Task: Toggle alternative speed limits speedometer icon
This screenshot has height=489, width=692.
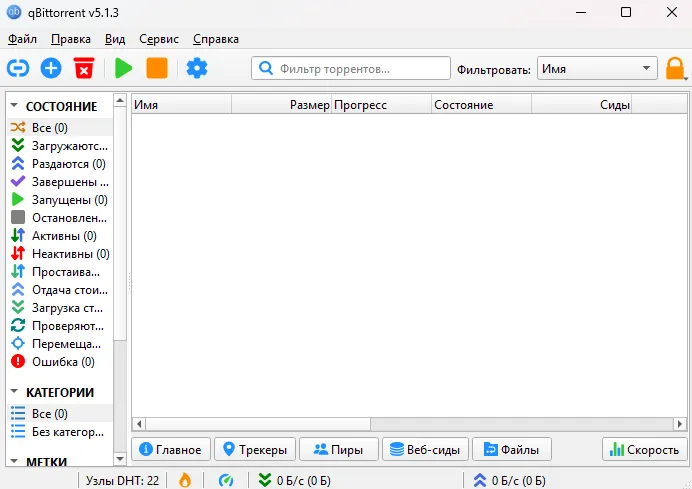Action: click(226, 480)
